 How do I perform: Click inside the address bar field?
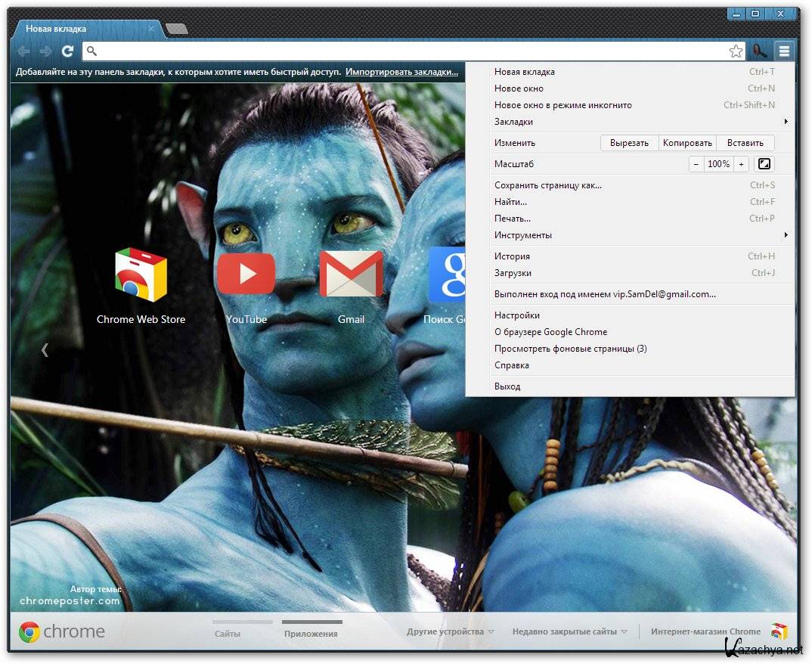(408, 51)
